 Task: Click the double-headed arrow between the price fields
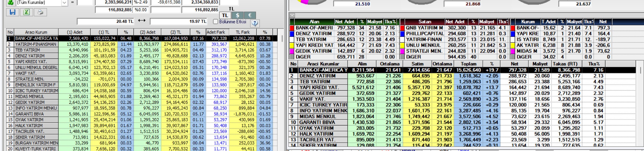[x=142, y=21]
